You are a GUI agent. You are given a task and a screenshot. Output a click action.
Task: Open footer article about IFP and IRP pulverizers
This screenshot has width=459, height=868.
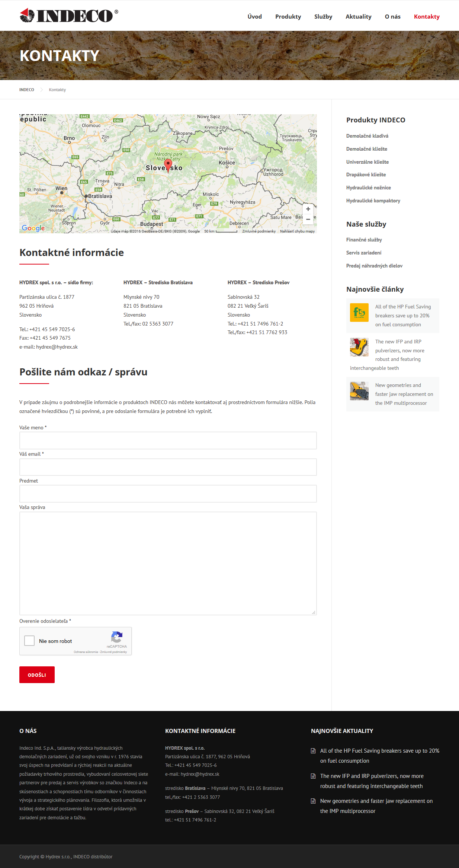tap(372, 781)
